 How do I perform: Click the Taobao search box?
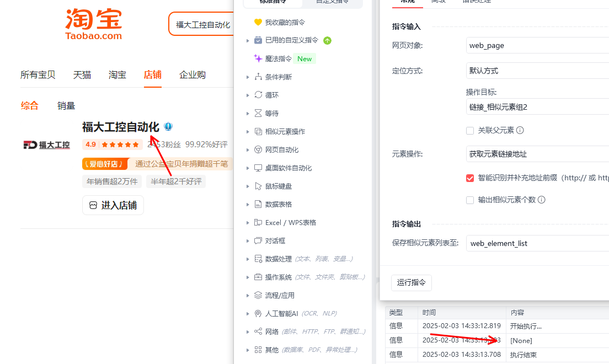coord(202,24)
